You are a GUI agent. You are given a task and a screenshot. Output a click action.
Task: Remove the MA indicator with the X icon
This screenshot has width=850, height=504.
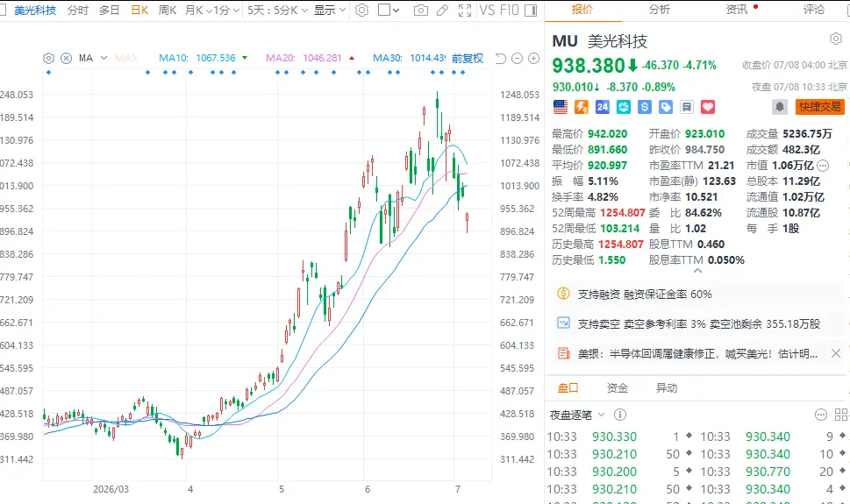click(x=66, y=58)
